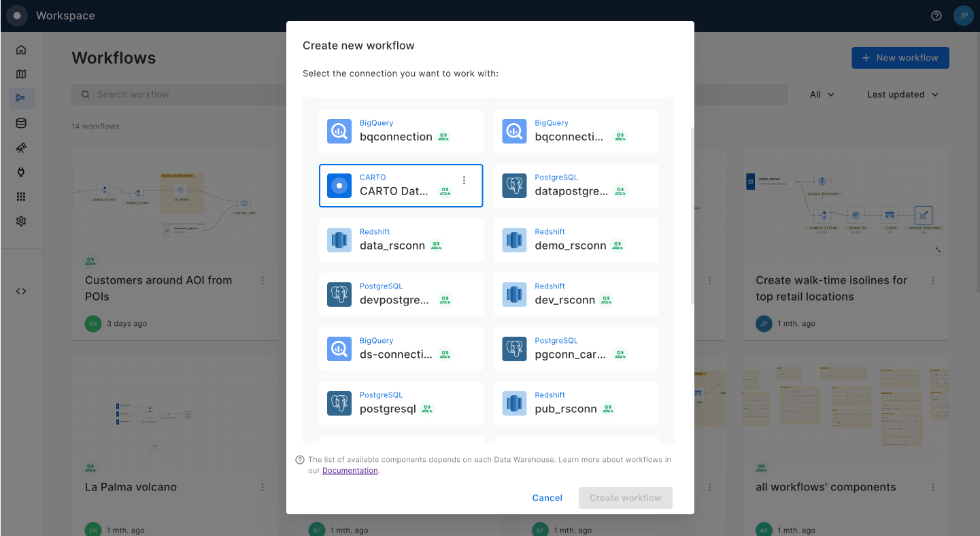
Task: Open Data Explorer database icon in sidebar
Action: click(x=21, y=123)
